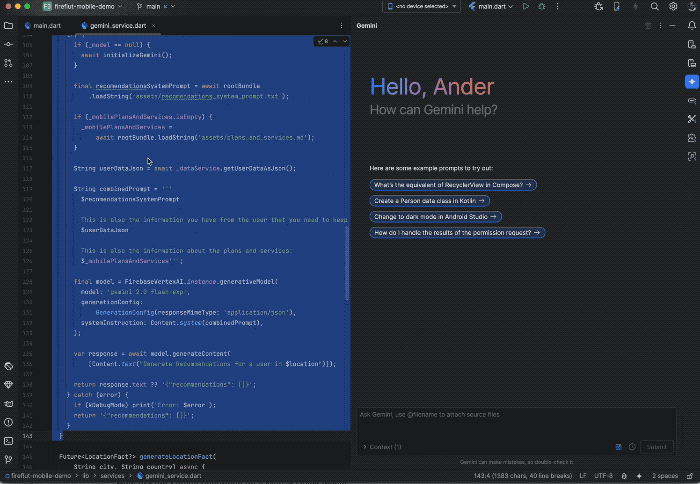Open the user account avatar icon
700x484 pixels.
click(x=692, y=7)
